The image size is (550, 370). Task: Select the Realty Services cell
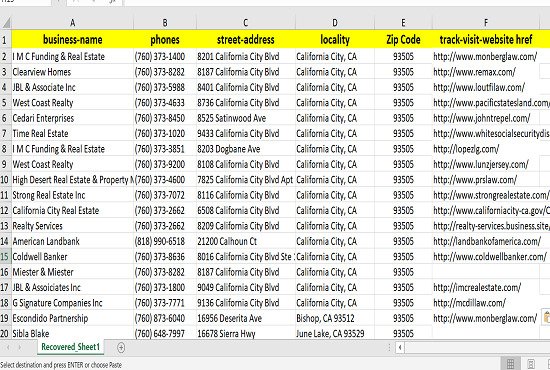[73, 226]
